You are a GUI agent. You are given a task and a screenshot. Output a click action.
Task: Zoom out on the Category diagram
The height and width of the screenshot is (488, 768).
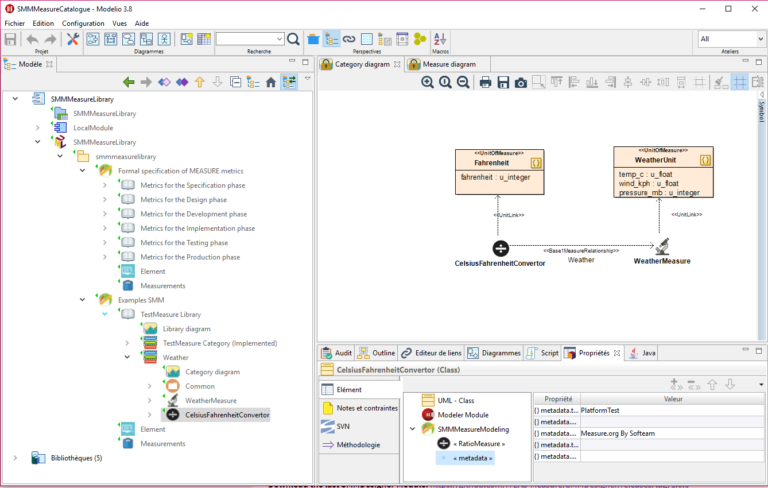(463, 82)
